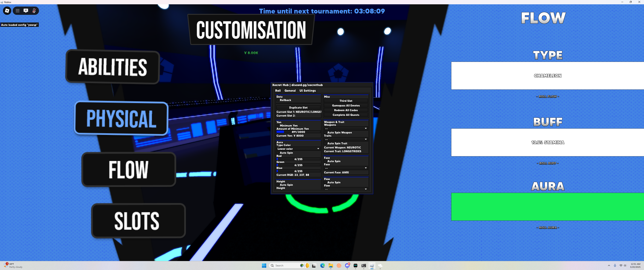This screenshot has width=644, height=270.
Task: Click the hamburger menu icon
Action: click(17, 10)
